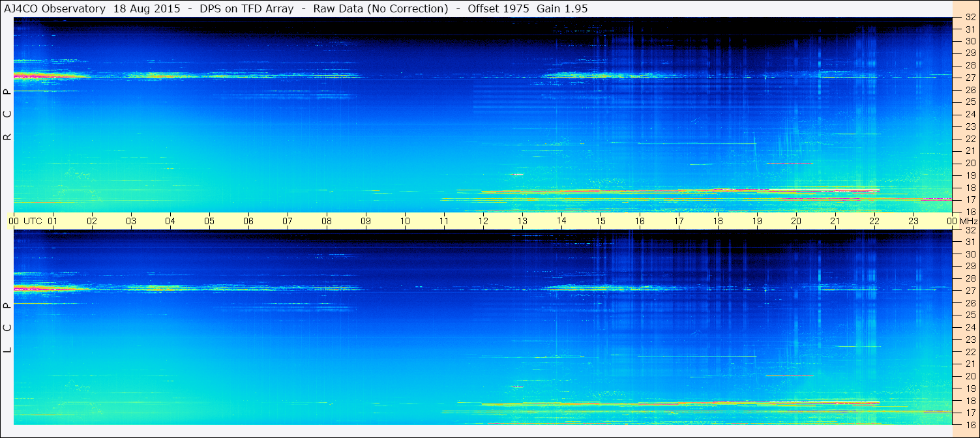This screenshot has width=980, height=438.
Task: Click the "Raw Data (No Correction)" label
Action: click(381, 8)
